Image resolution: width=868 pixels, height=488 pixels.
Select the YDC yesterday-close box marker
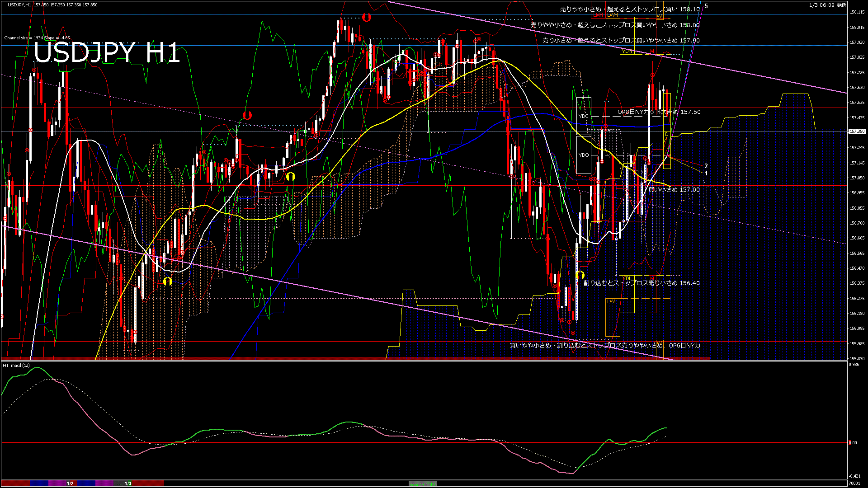point(584,116)
